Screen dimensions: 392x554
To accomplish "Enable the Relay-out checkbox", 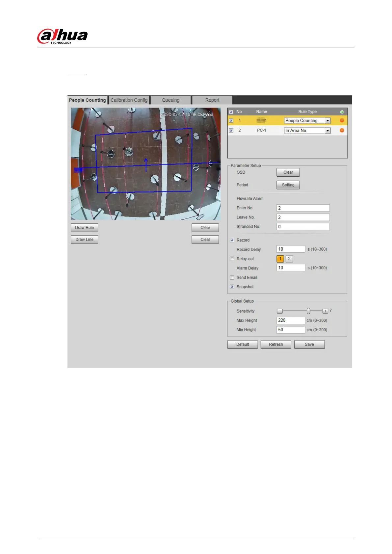I will 232,259.
